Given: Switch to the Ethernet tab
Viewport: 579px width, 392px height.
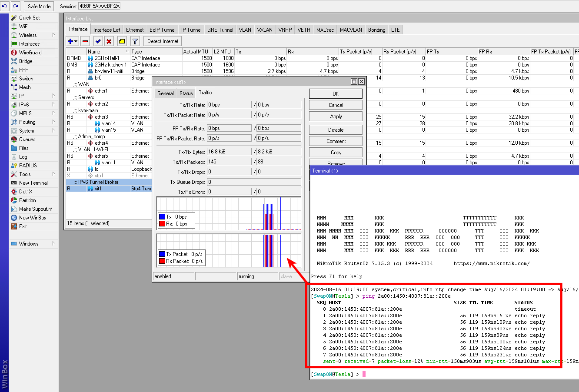Looking at the screenshot, I should pos(135,30).
